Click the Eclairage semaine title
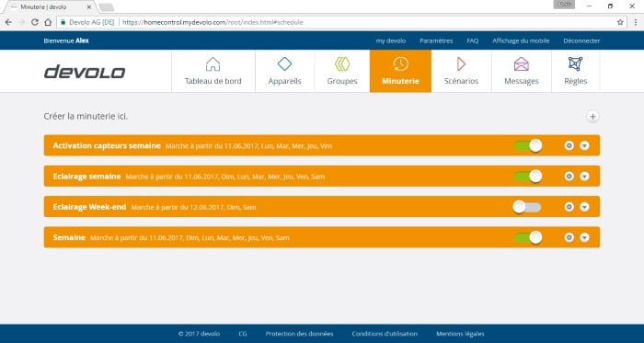The width and height of the screenshot is (644, 343). click(x=86, y=176)
